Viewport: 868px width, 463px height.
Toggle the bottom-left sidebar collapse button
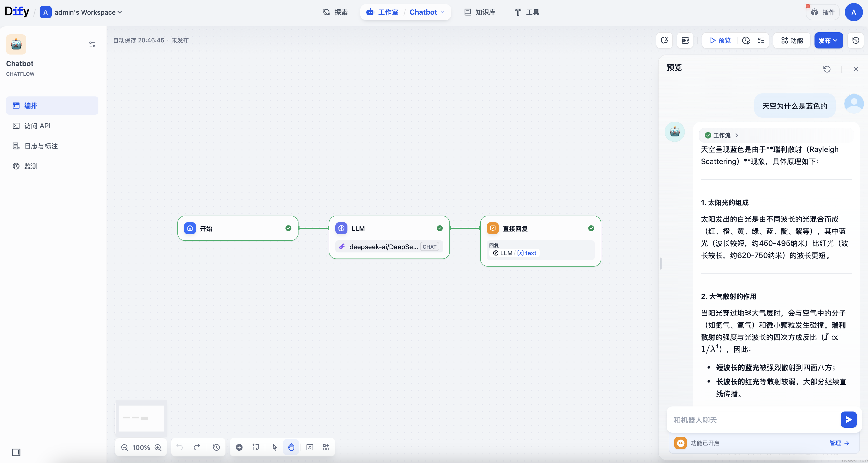click(16, 452)
